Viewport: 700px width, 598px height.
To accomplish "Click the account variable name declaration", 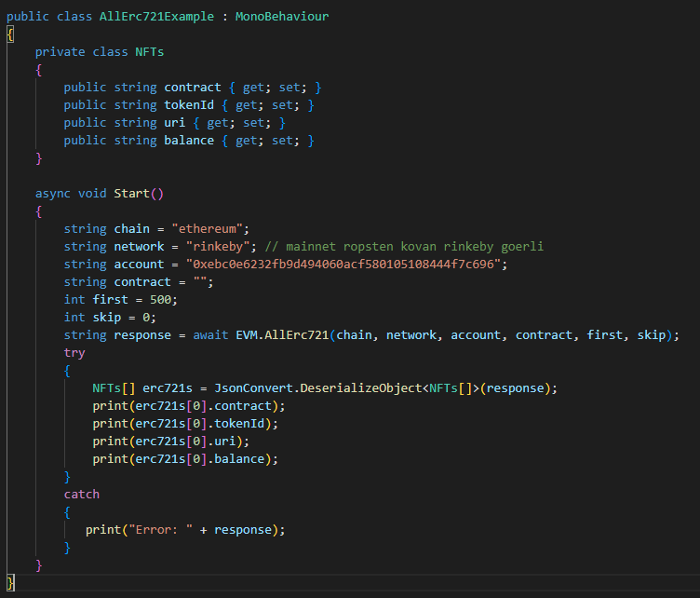I will 139,264.
